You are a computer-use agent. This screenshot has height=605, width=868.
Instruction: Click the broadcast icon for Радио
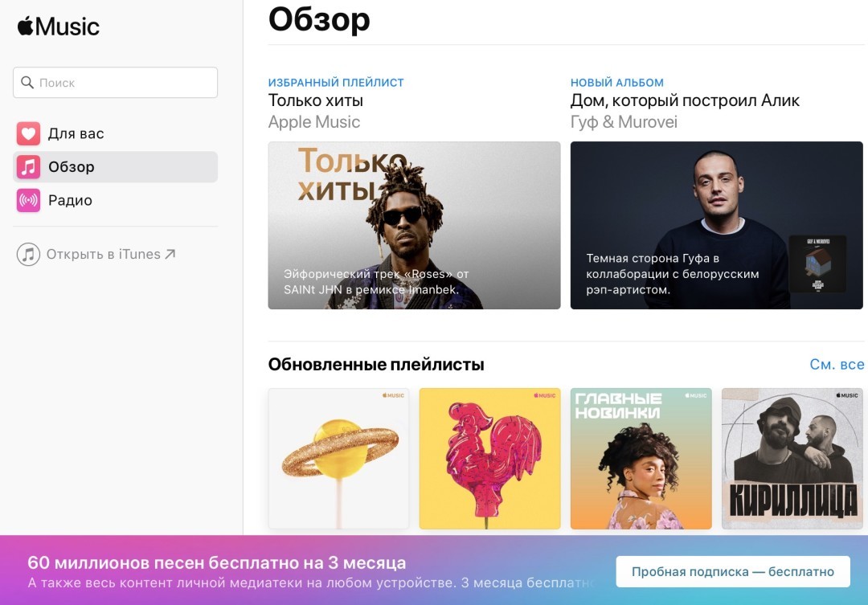point(28,200)
